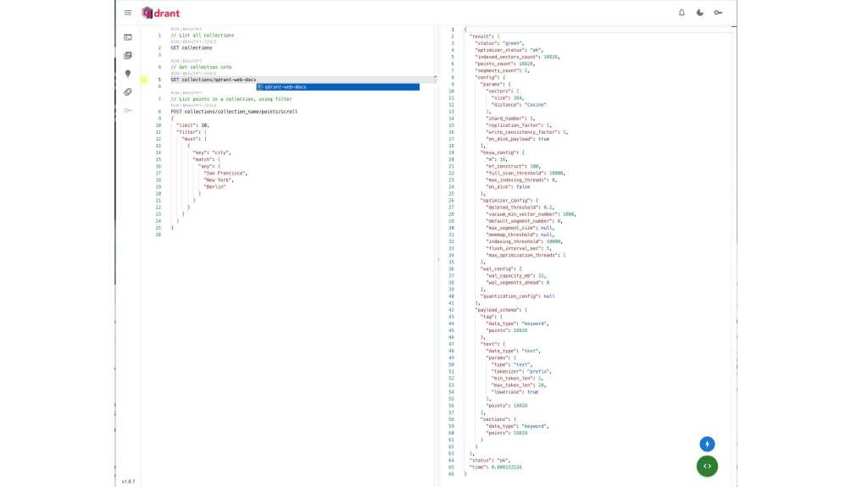This screenshot has height=487, width=868.
Task: Open the Console page from the sidebar
Action: [x=128, y=37]
